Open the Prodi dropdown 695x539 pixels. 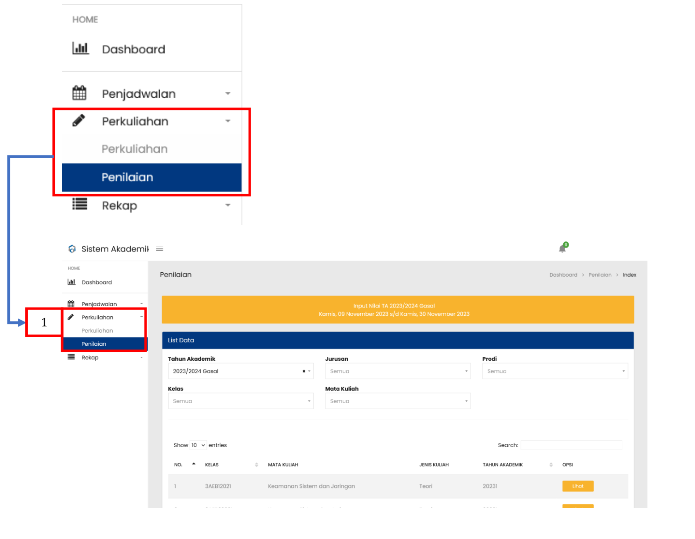554,371
